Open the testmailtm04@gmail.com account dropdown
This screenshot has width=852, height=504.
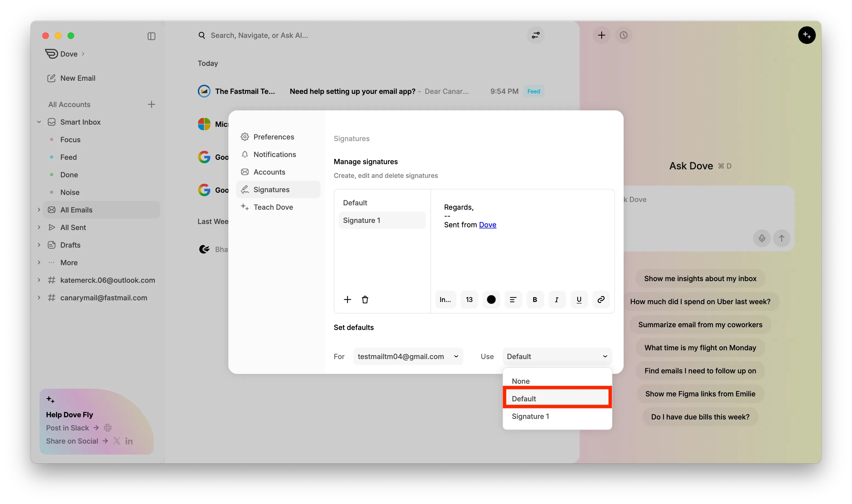[x=408, y=356]
